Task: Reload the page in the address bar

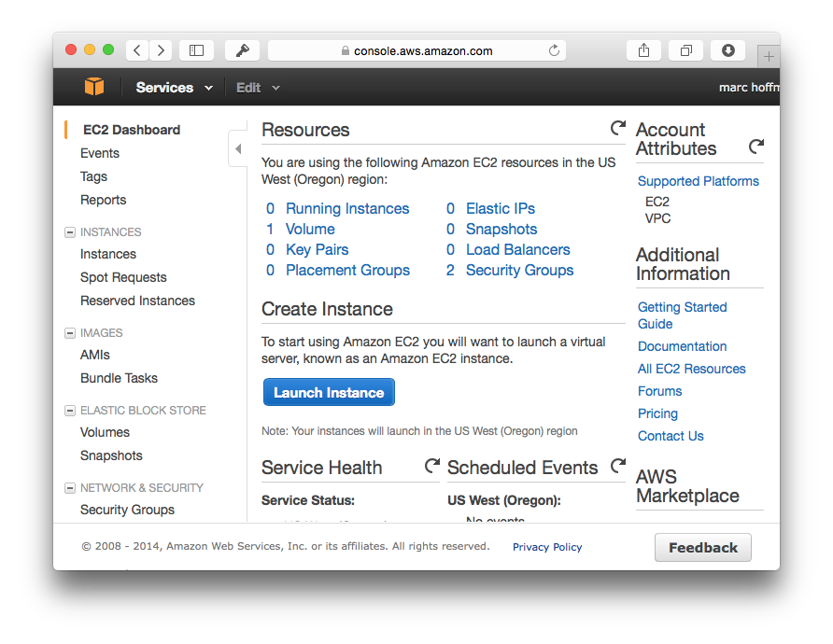Action: (554, 50)
